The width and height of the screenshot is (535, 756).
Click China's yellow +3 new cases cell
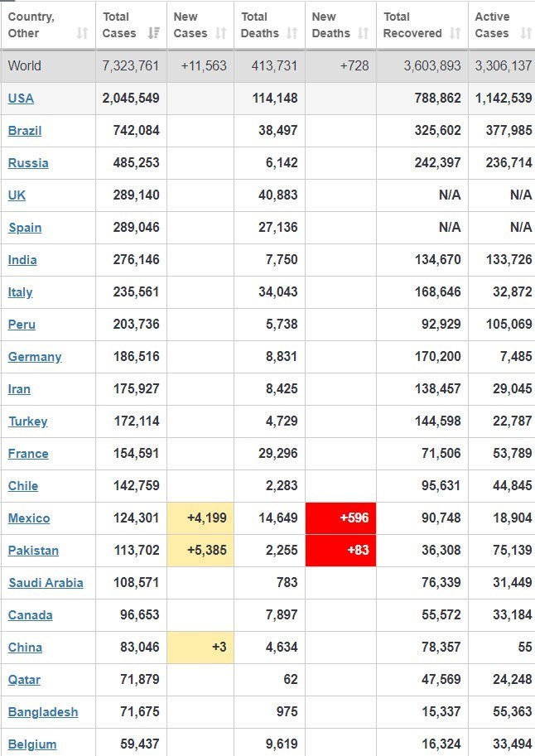(200, 648)
